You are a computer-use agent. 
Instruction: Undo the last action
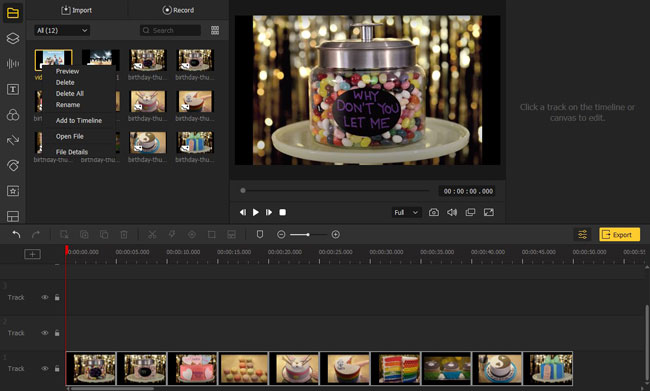[x=16, y=235]
